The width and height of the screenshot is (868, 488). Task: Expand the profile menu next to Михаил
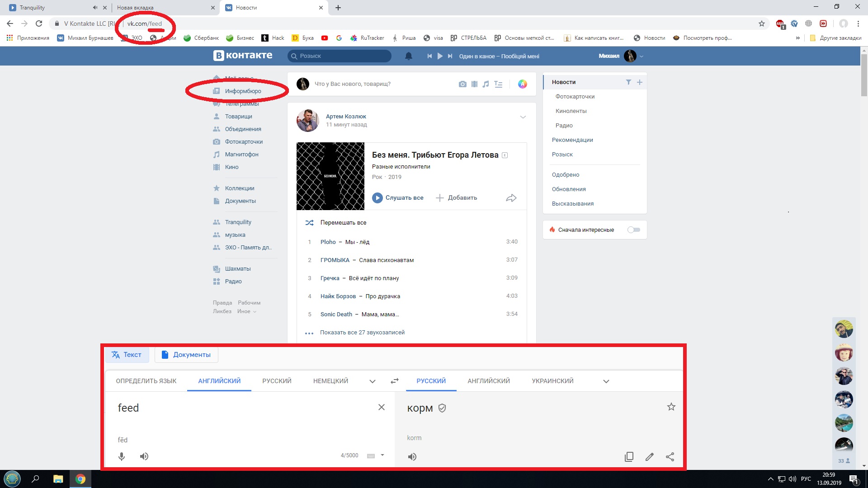pos(642,56)
